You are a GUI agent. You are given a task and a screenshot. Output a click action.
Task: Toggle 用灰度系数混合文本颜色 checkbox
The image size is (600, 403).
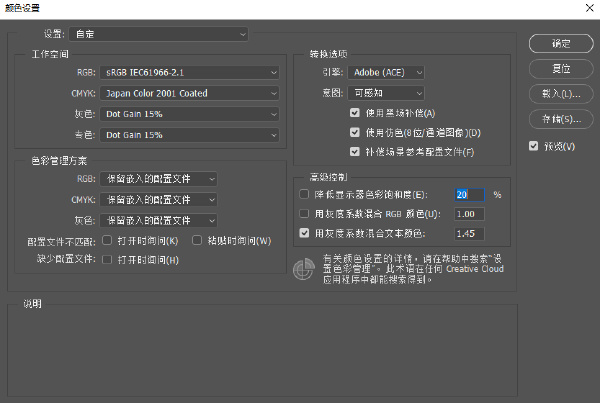(x=305, y=233)
